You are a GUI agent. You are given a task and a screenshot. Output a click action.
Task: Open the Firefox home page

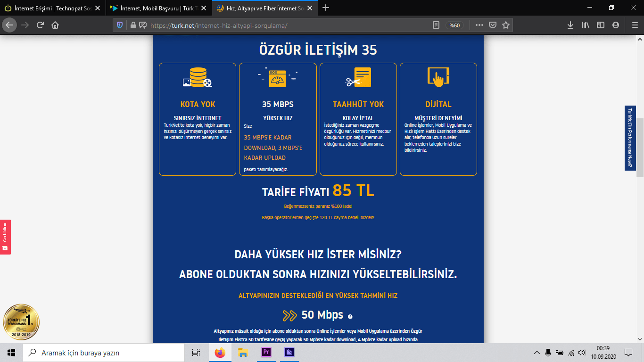coord(55,25)
